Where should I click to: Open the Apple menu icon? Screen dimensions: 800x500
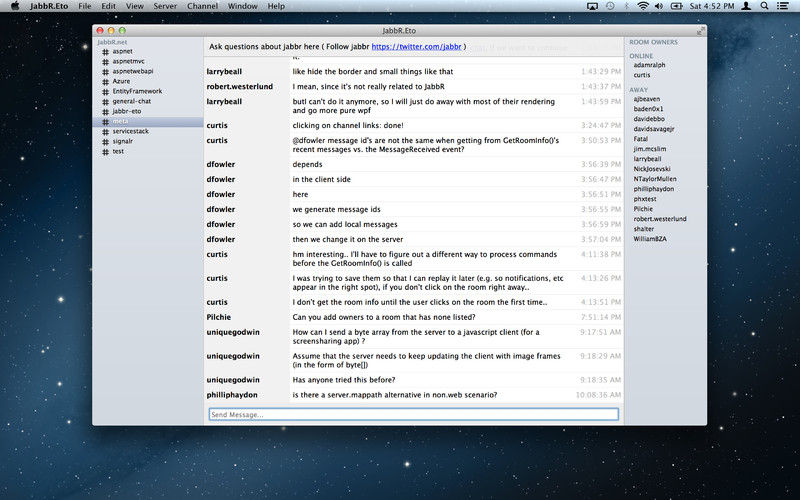pos(15,6)
